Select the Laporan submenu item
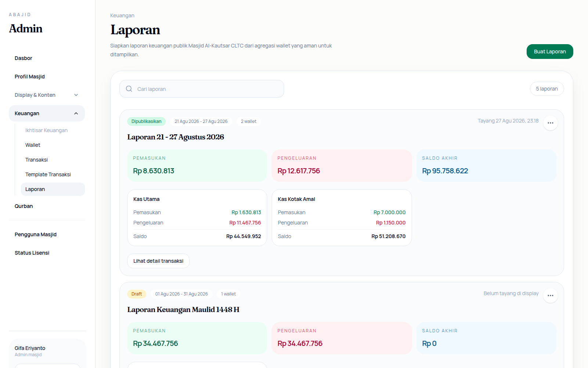Screen dimensions: 588x368 click(x=53, y=189)
